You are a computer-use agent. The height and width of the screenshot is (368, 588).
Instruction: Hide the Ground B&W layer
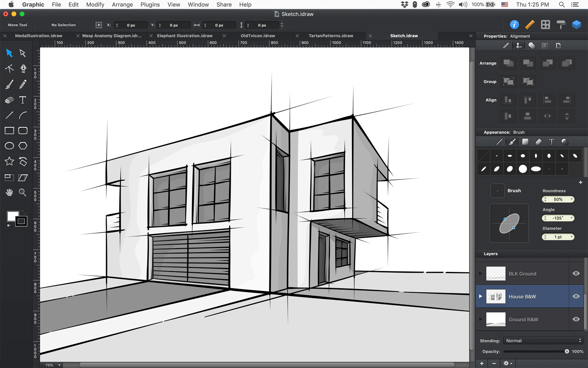tap(576, 319)
